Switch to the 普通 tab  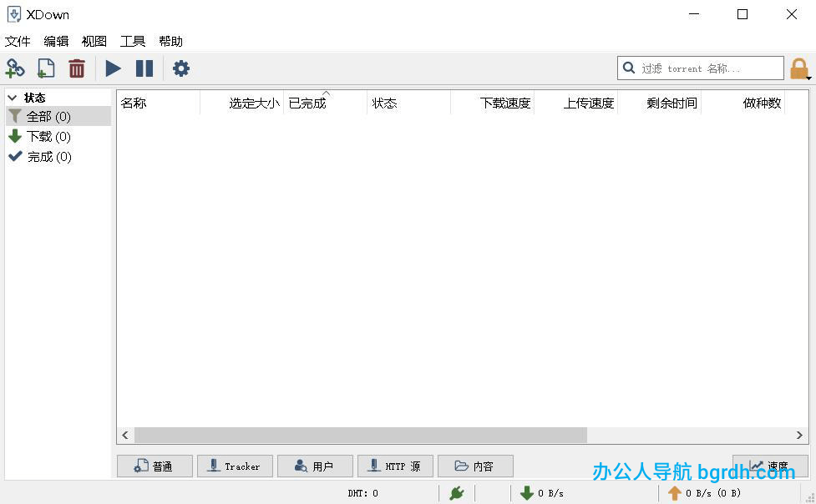click(x=155, y=466)
